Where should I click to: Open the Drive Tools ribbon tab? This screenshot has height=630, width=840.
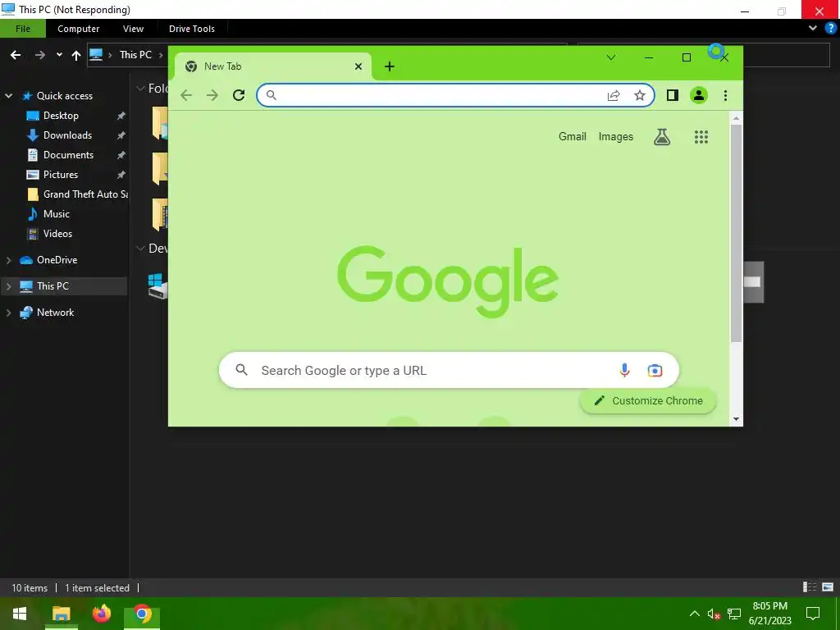point(192,29)
